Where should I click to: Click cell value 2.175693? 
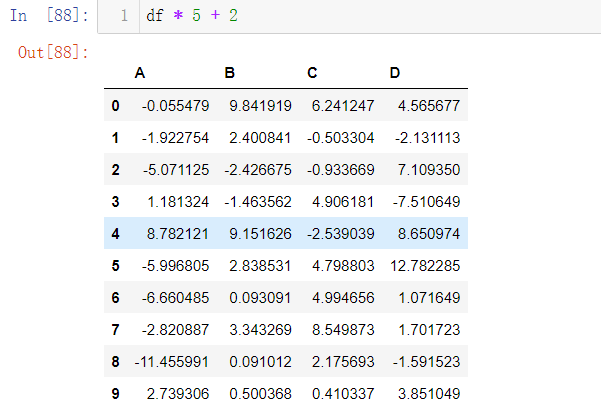pos(343,362)
